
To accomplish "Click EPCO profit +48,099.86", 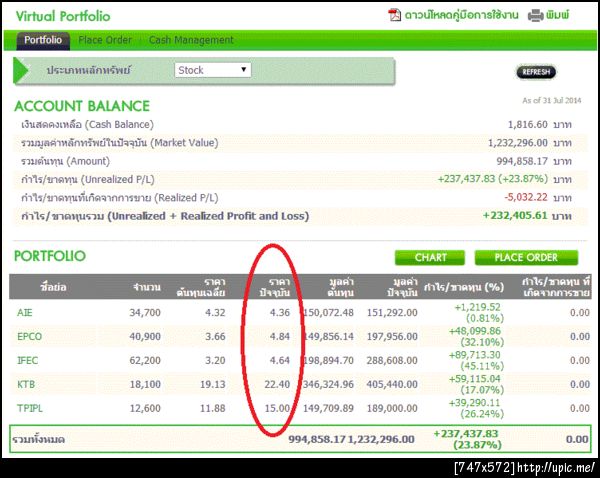I will [x=475, y=331].
